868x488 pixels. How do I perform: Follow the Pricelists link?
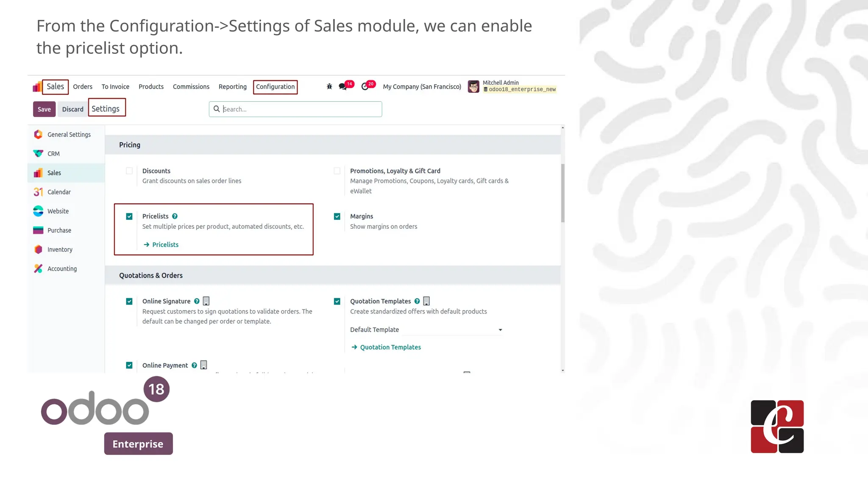click(x=165, y=244)
